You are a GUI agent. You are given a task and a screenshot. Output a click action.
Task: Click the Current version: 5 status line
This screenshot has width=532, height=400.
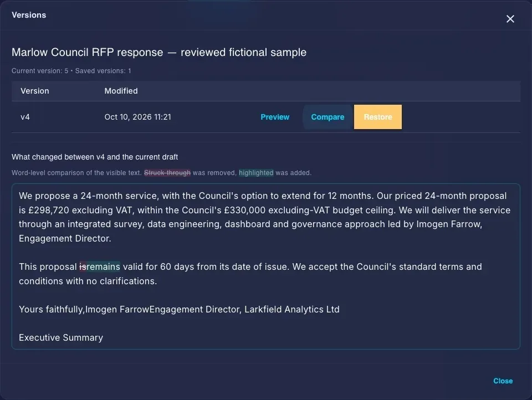pos(71,71)
